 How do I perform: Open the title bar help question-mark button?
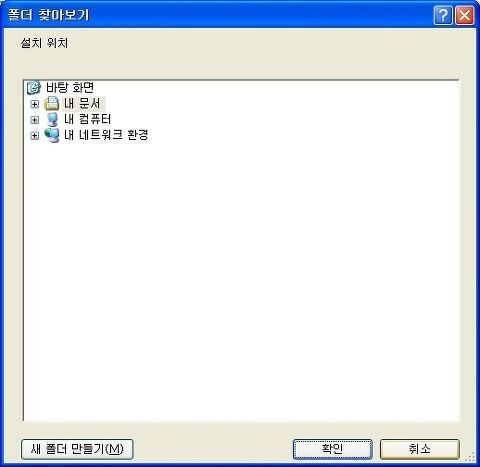tap(443, 15)
